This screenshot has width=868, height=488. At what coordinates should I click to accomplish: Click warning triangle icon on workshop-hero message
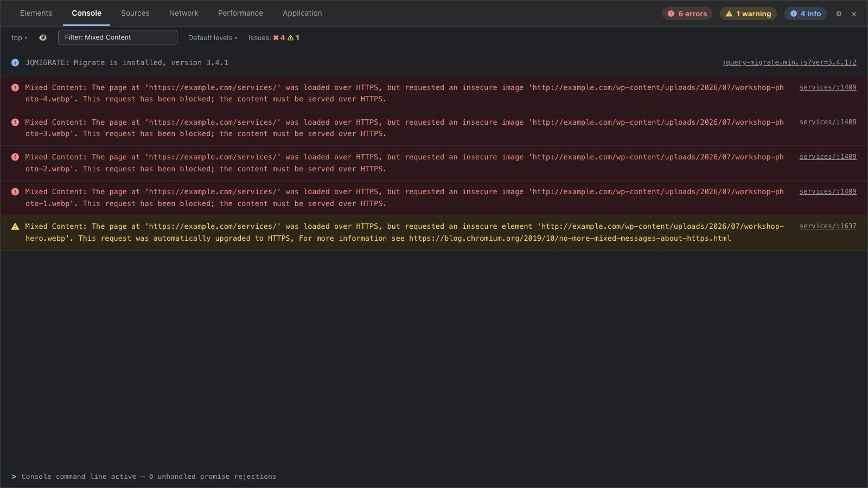(15, 227)
